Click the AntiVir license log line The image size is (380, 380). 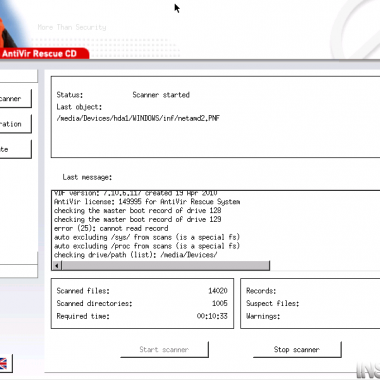coord(147,202)
